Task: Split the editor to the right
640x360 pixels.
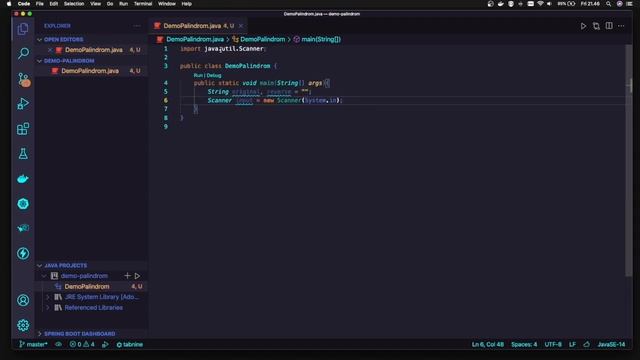Action: 609,26
